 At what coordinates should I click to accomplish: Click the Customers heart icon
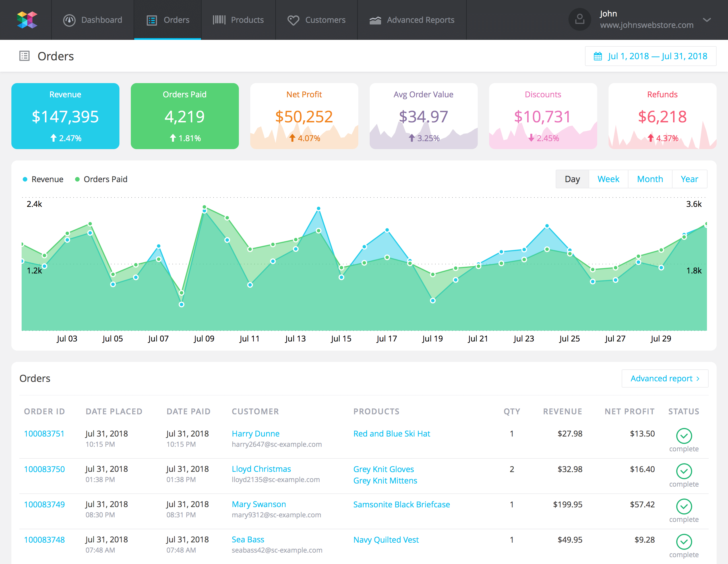(293, 20)
